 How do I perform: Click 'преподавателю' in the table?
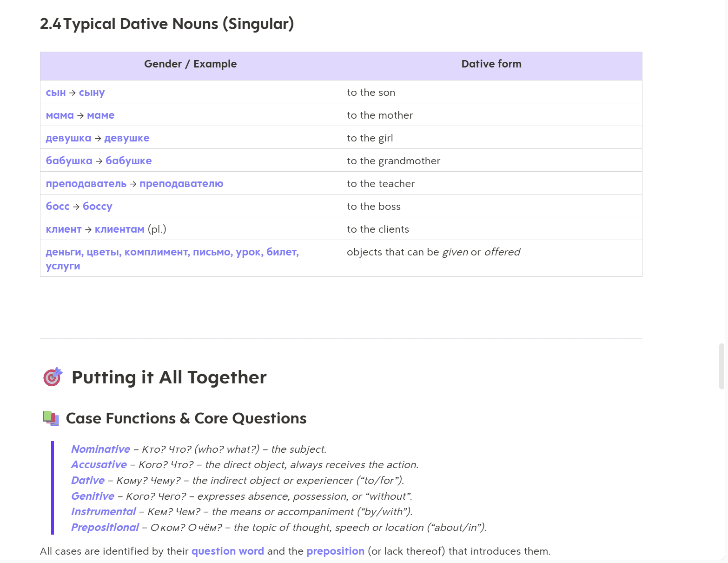tap(181, 184)
